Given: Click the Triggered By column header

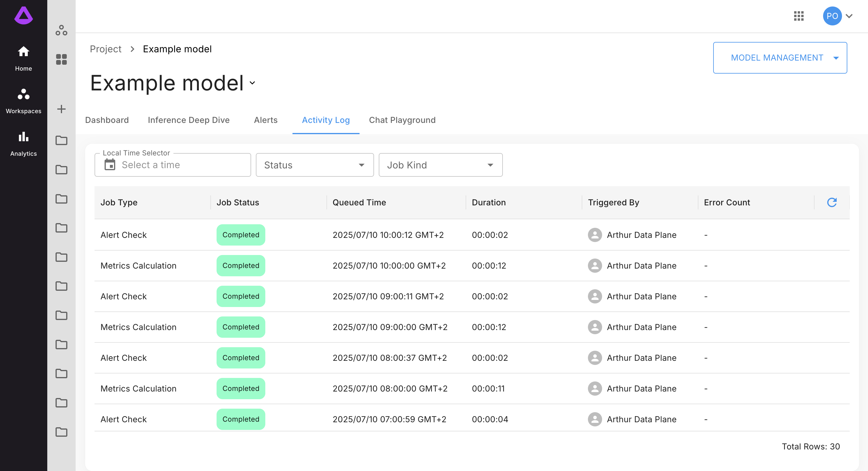Looking at the screenshot, I should pyautogui.click(x=614, y=202).
